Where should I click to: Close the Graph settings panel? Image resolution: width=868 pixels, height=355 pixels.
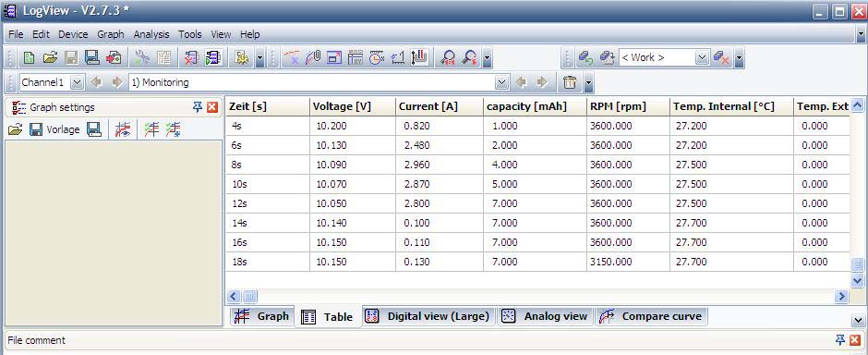tap(212, 107)
